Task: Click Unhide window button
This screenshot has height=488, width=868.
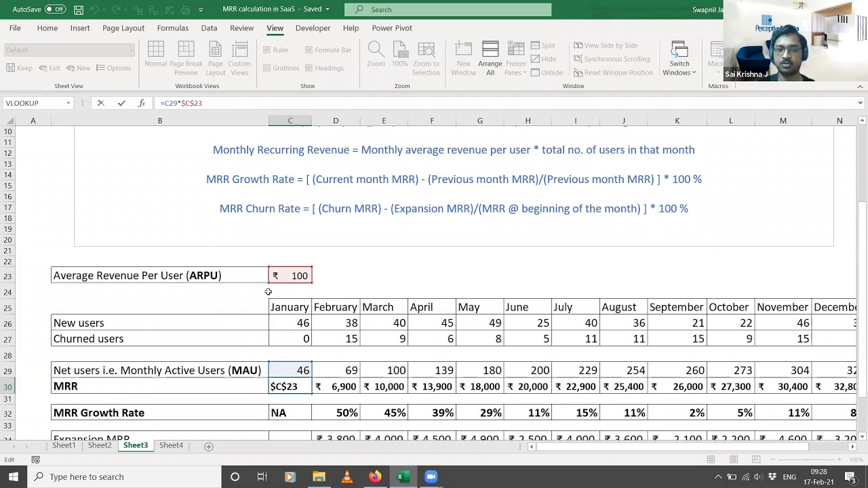Action: click(547, 73)
